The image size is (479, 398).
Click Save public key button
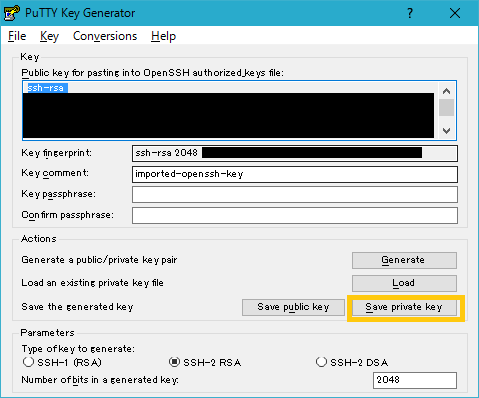[293, 307]
